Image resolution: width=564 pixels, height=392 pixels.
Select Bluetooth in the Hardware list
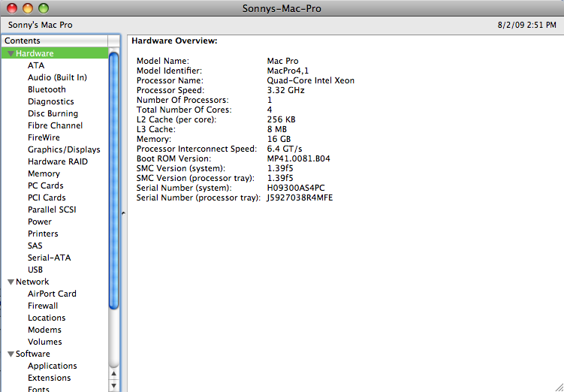[47, 89]
